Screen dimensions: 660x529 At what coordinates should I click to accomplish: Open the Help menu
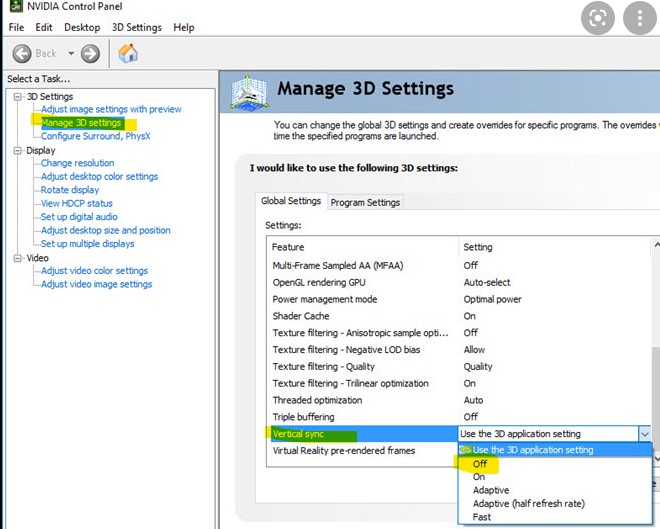[x=184, y=27]
